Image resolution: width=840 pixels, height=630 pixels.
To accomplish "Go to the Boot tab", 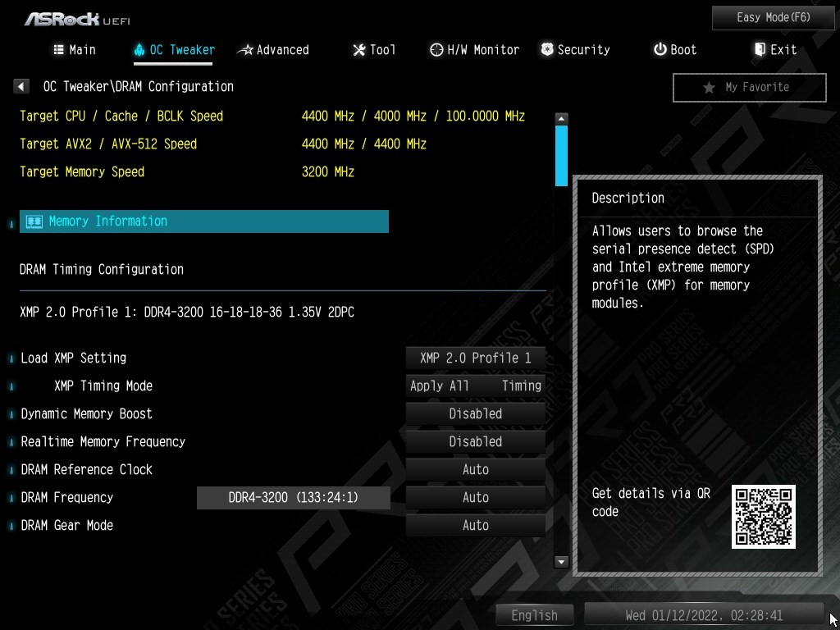I will pyautogui.click(x=675, y=50).
